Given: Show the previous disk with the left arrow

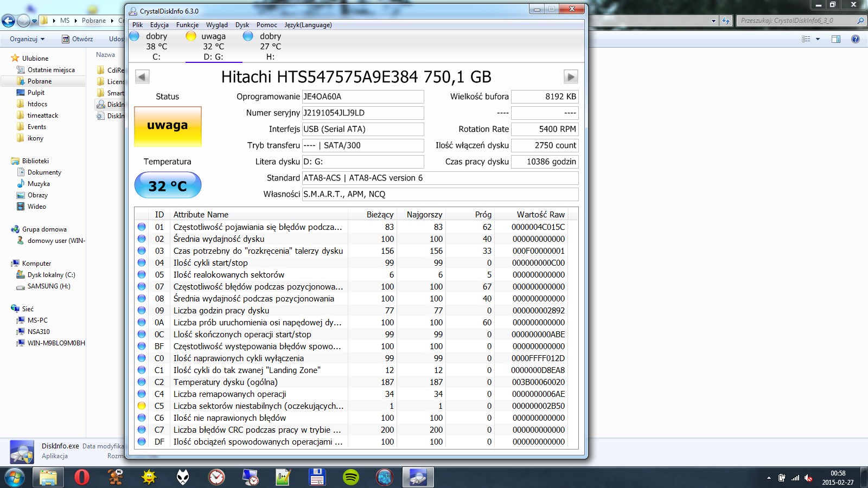Looking at the screenshot, I should [142, 77].
